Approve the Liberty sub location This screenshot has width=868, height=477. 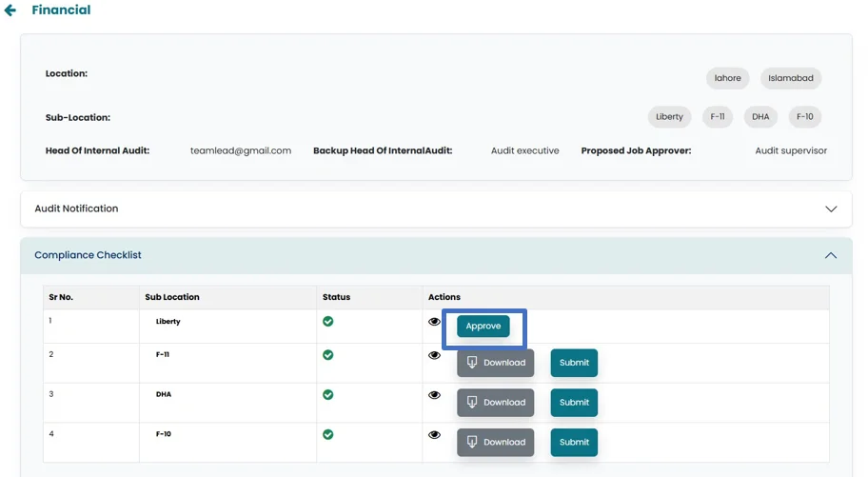point(483,327)
